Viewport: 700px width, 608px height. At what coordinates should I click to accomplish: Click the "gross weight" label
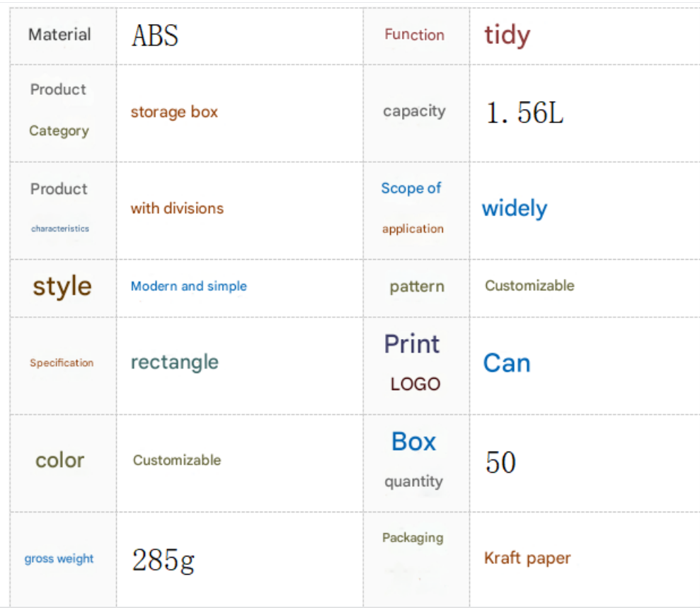point(59,558)
